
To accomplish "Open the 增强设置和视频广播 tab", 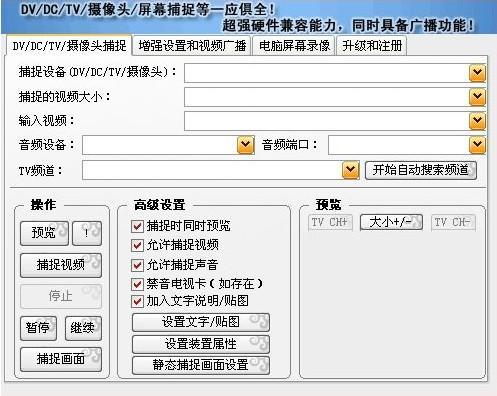I will 192,46.
